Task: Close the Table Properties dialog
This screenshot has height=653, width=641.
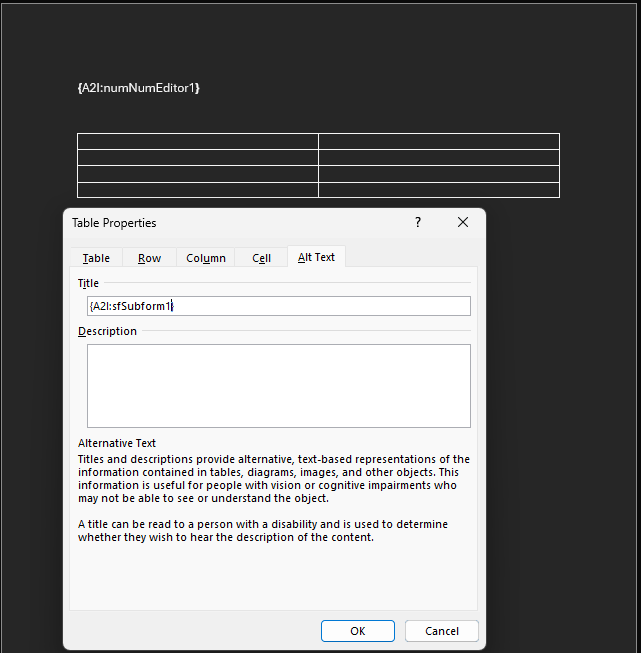Action: [462, 223]
